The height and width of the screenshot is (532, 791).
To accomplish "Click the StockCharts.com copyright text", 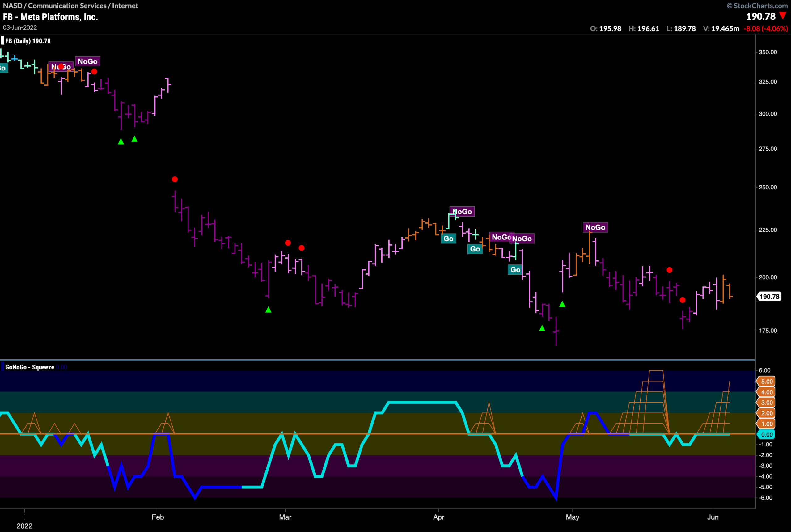I will [x=757, y=6].
